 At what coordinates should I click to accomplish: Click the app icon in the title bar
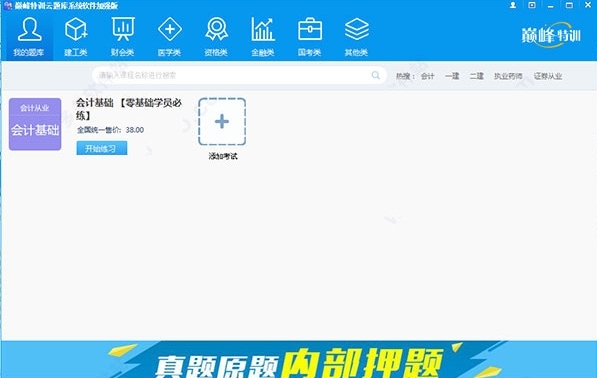click(x=8, y=5)
